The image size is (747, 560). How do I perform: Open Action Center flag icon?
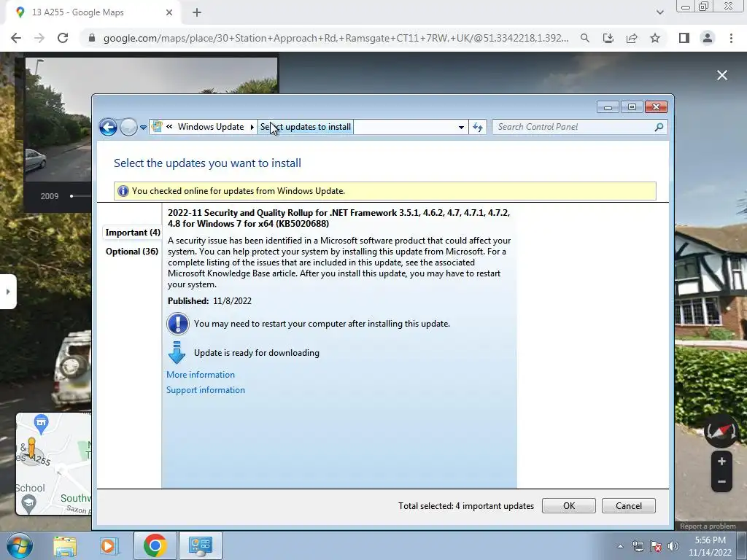click(x=656, y=547)
